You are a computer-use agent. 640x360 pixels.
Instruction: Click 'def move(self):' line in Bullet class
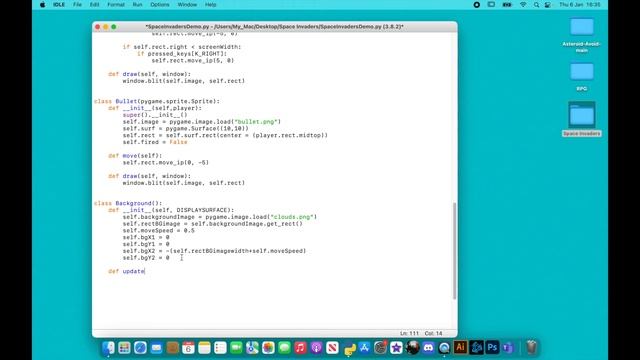pyautogui.click(x=135, y=156)
